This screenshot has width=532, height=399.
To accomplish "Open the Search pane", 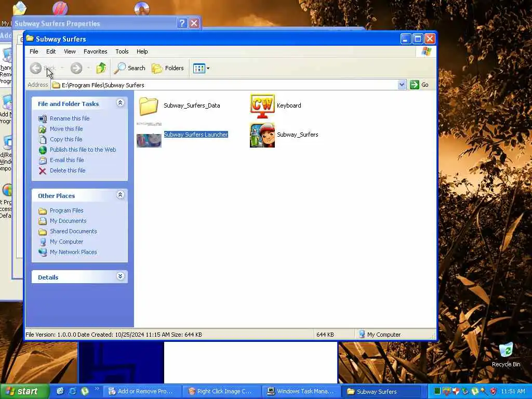I will coord(129,68).
